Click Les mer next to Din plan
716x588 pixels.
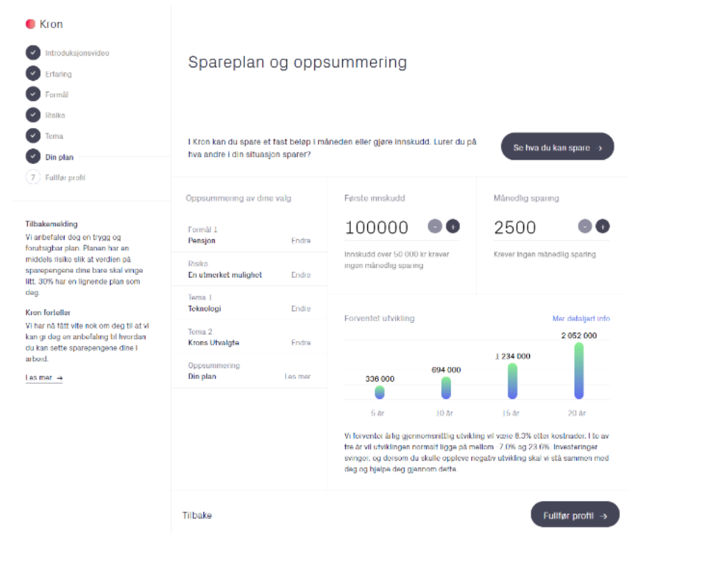298,377
